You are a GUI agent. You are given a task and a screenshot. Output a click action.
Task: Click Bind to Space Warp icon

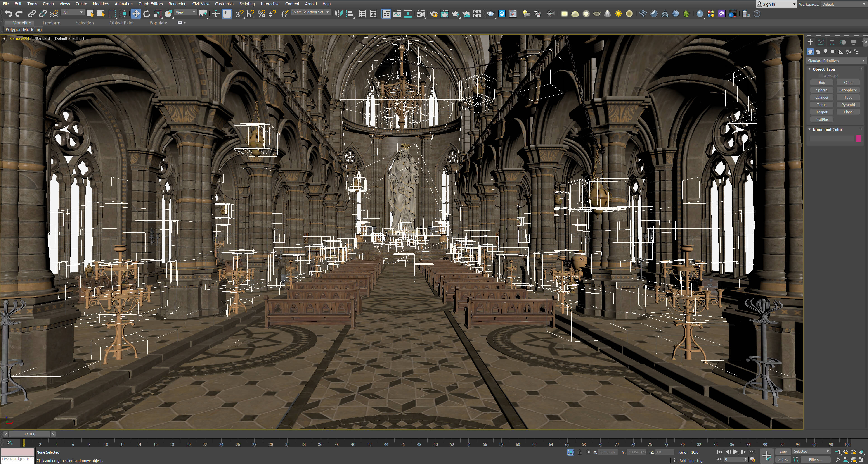pos(54,14)
